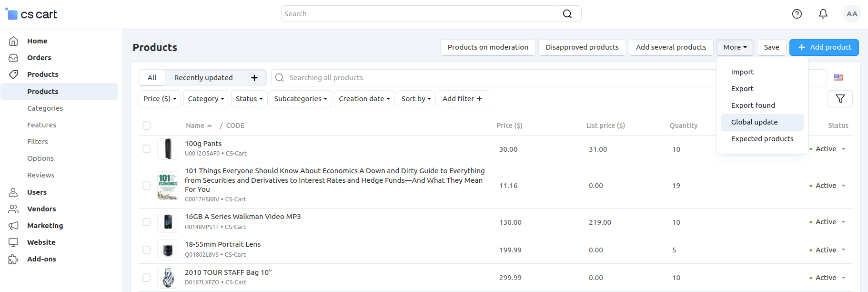Click the 16GB Walkman product thumbnail
This screenshot has height=292, width=868.
(168, 222)
